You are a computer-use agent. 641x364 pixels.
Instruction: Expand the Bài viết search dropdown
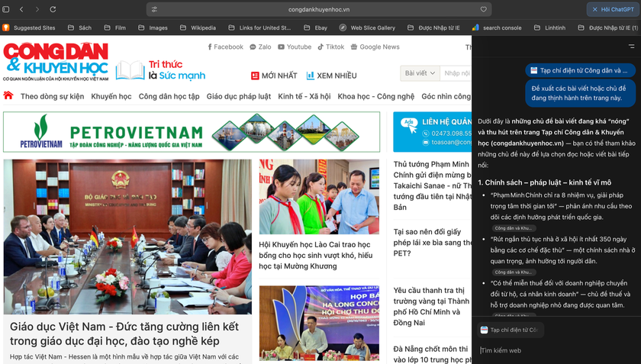click(x=420, y=73)
